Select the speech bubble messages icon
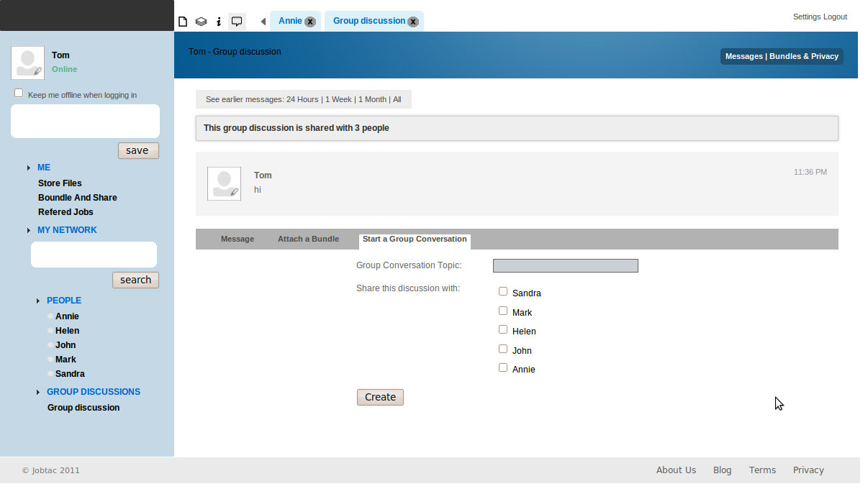The width and height of the screenshot is (868, 489). 237,22
